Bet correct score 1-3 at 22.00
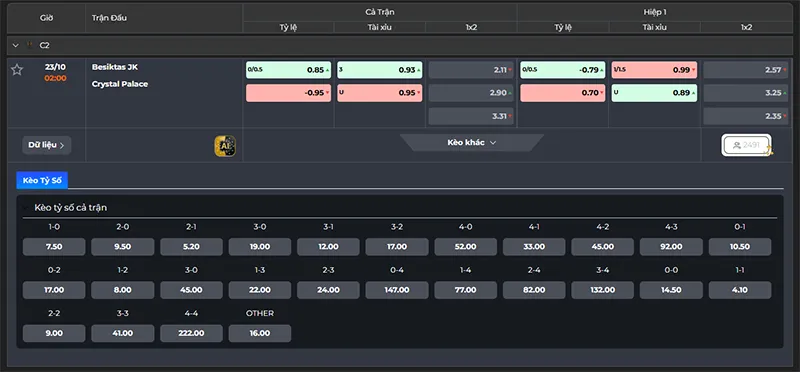800x372 pixels. (260, 290)
